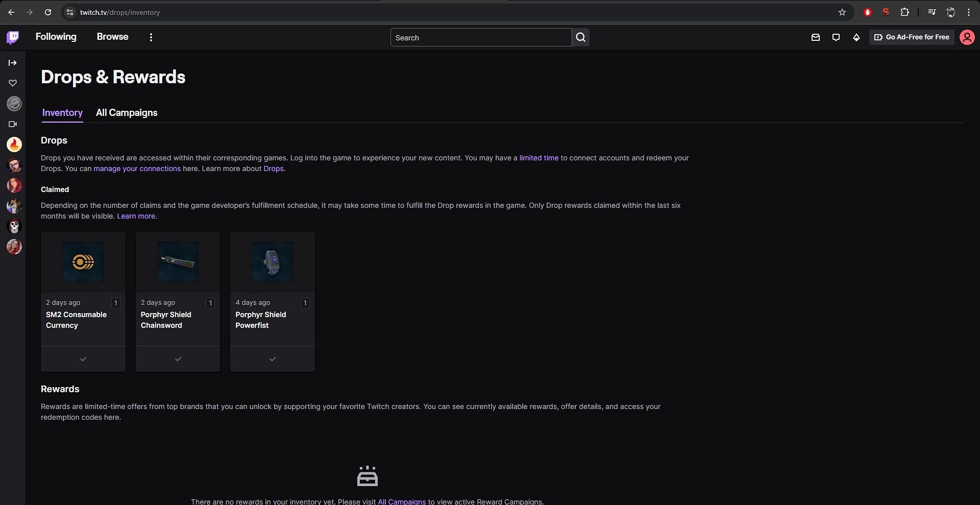Click quantity badge on Porphyr Shield Chainsword
Image resolution: width=980 pixels, height=505 pixels.
tap(210, 303)
